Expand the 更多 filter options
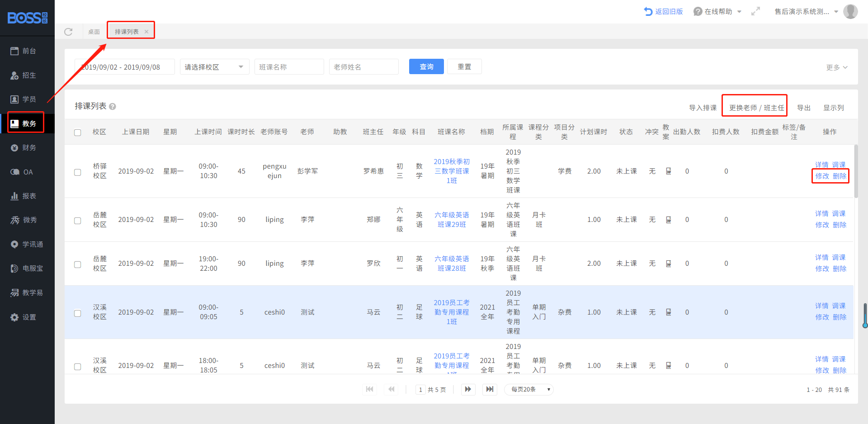The height and width of the screenshot is (424, 868). [x=837, y=67]
